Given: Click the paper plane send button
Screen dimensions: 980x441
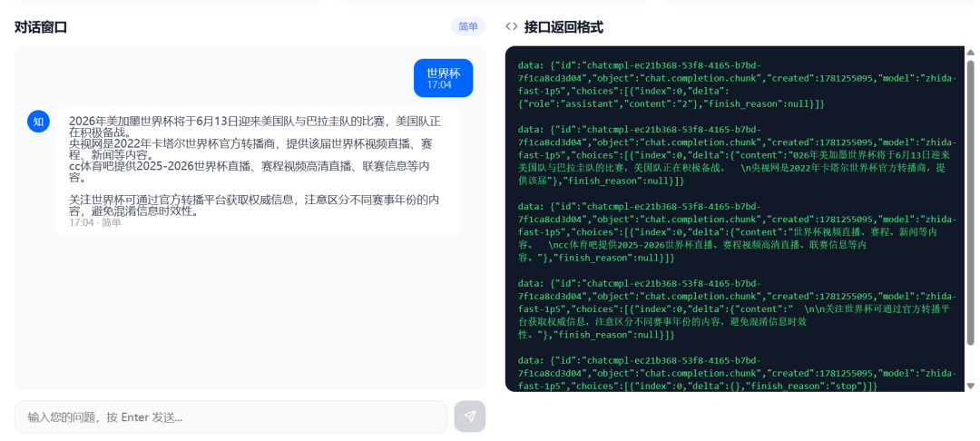Looking at the screenshot, I should [x=469, y=416].
